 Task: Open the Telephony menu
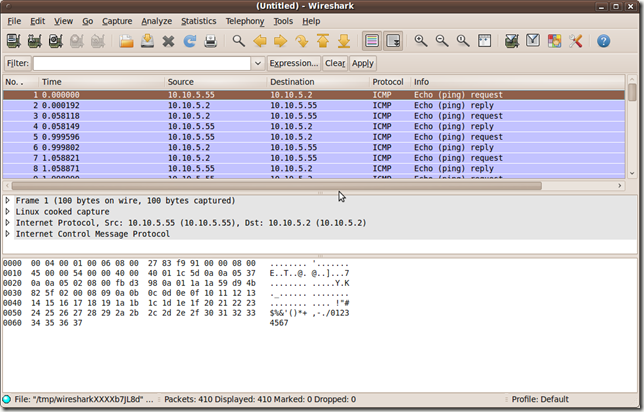pos(245,21)
